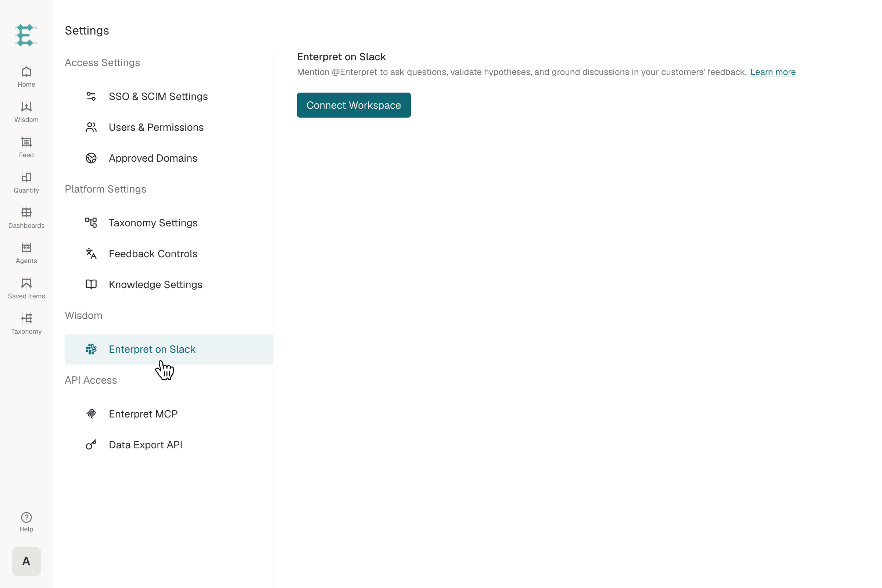Click the Feedback Controls translate icon
Screen dimensions: 882x588
(91, 254)
